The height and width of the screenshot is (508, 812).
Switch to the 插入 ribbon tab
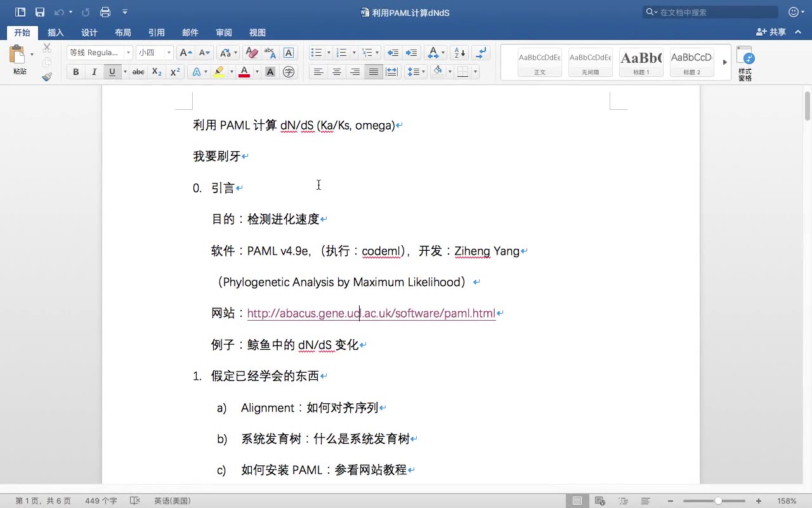[55, 32]
